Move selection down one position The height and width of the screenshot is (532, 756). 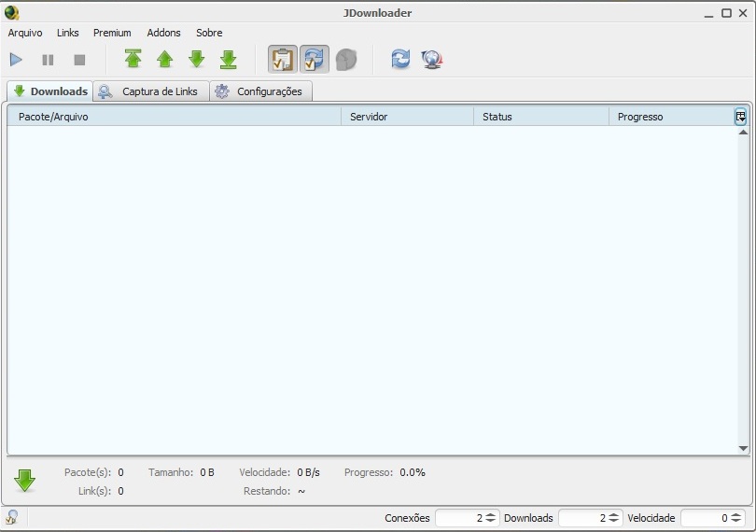pos(197,60)
